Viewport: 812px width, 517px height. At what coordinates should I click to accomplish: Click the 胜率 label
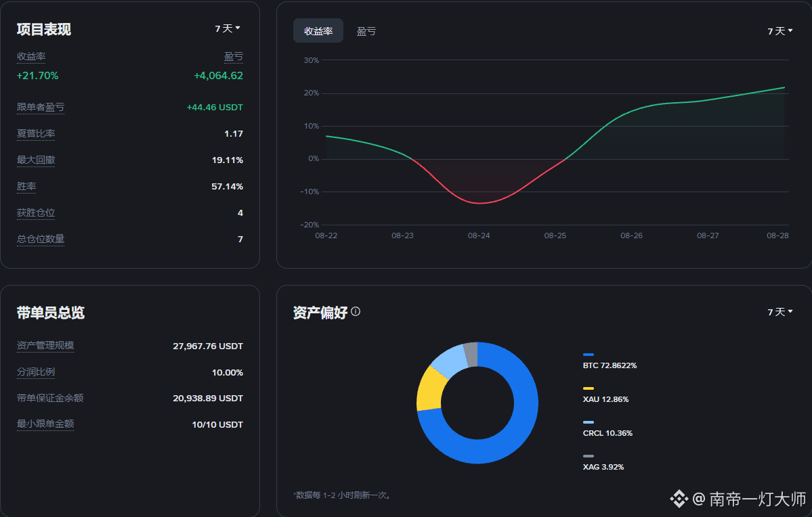[x=26, y=186]
